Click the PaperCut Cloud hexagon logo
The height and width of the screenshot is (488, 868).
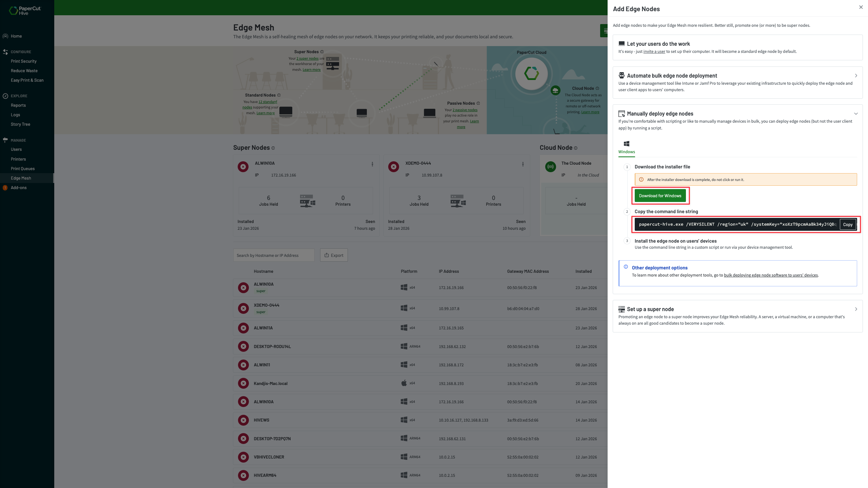tap(531, 73)
